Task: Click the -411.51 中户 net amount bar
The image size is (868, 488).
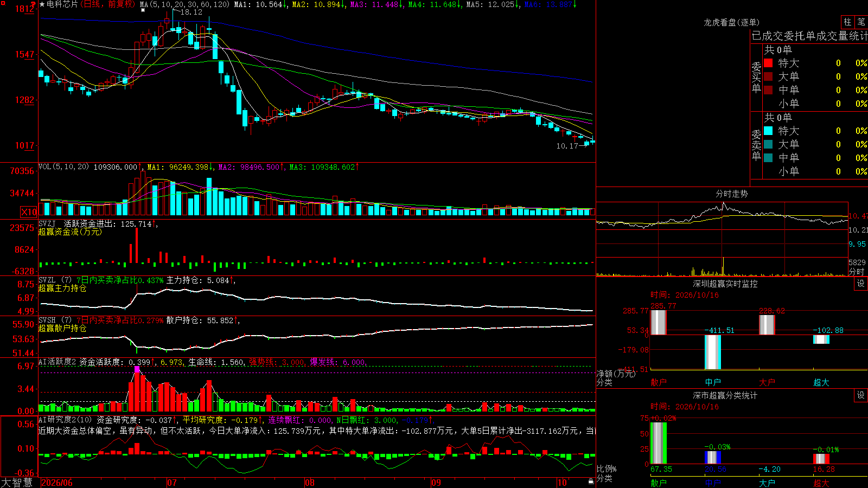Action: pos(713,352)
